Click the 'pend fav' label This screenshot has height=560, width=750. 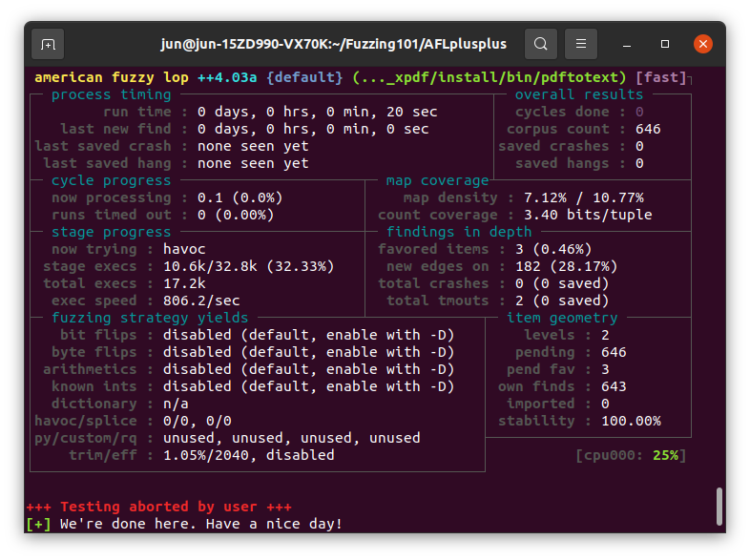540,370
